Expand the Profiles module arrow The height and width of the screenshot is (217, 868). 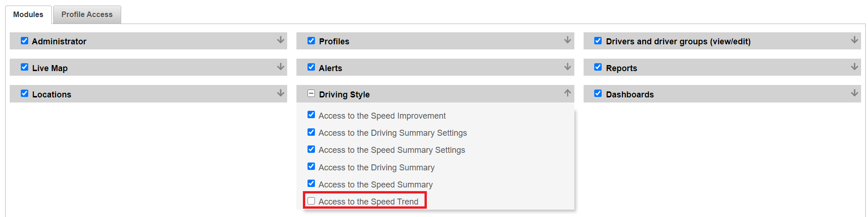[x=567, y=40]
